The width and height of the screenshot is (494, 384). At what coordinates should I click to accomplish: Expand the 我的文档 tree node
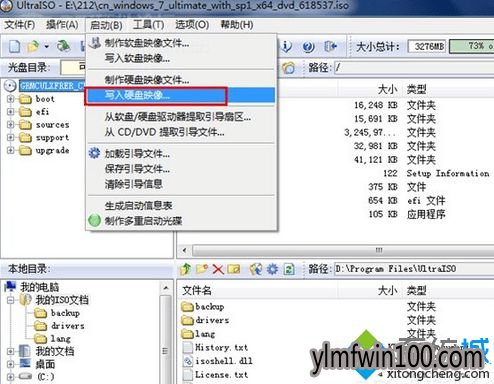(11, 351)
